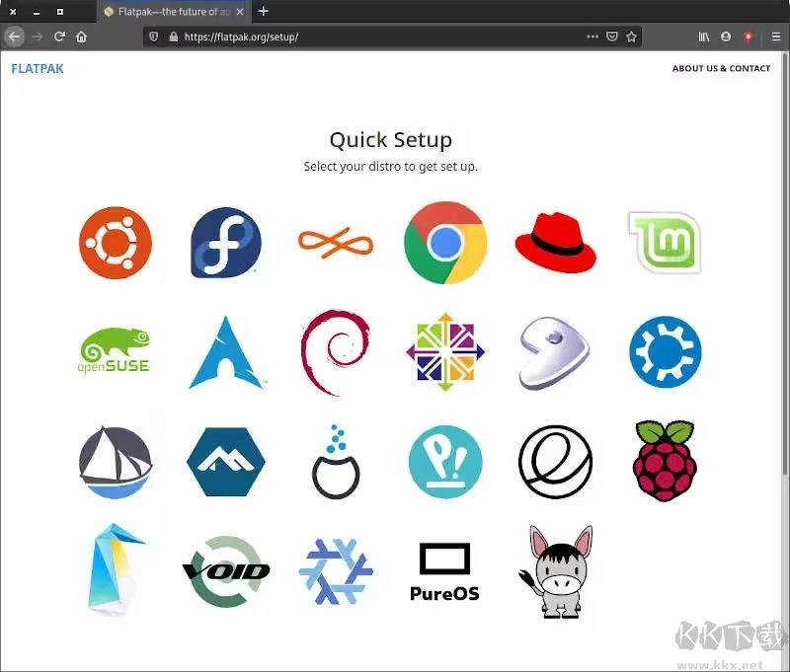Open the About Us & Contact link
Viewport: 790px width, 672px height.
[721, 69]
